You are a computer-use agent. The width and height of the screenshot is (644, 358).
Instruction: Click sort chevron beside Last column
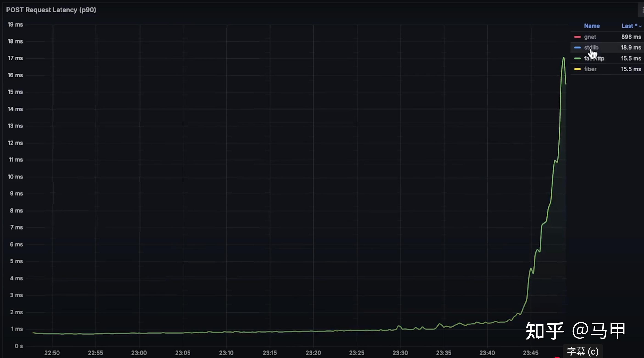click(640, 26)
